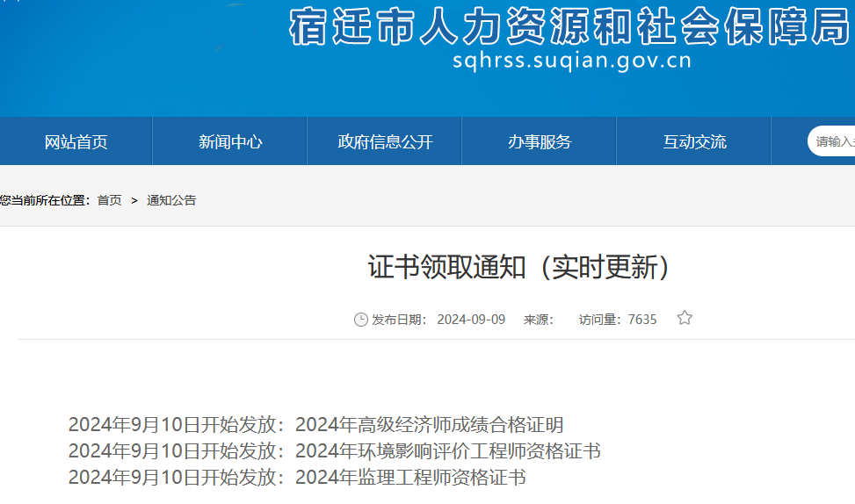Click the publish date 2024-09-09
This screenshot has width=855, height=504.
(x=471, y=320)
